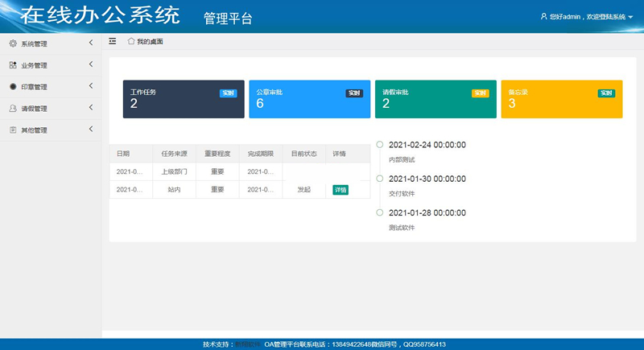Click the 请假管理 person icon

(13, 109)
